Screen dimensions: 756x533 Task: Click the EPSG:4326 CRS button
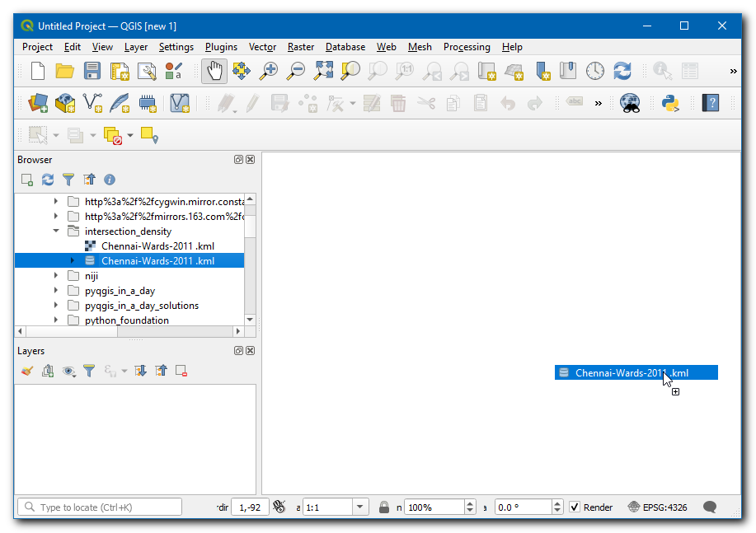click(x=658, y=507)
